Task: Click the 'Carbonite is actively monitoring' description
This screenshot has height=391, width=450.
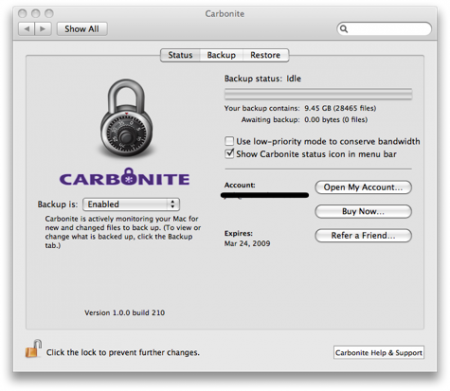Action: pyautogui.click(x=123, y=232)
